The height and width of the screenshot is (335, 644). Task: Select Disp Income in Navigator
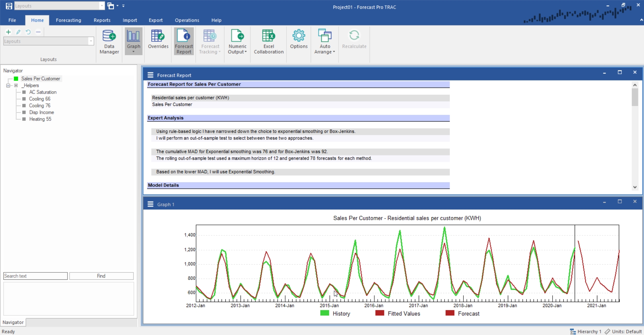point(41,112)
